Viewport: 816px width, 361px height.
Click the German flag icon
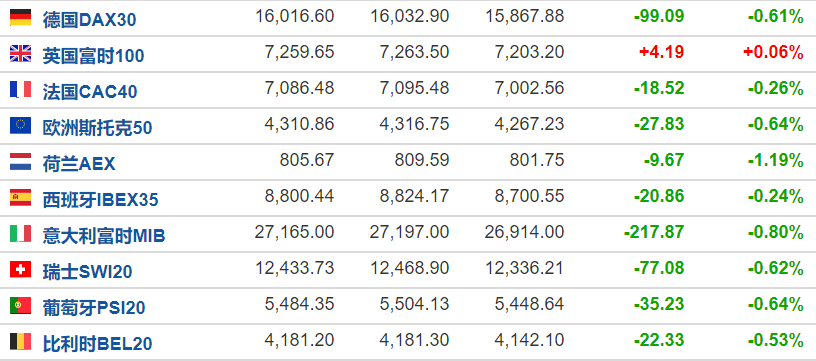pyautogui.click(x=20, y=18)
